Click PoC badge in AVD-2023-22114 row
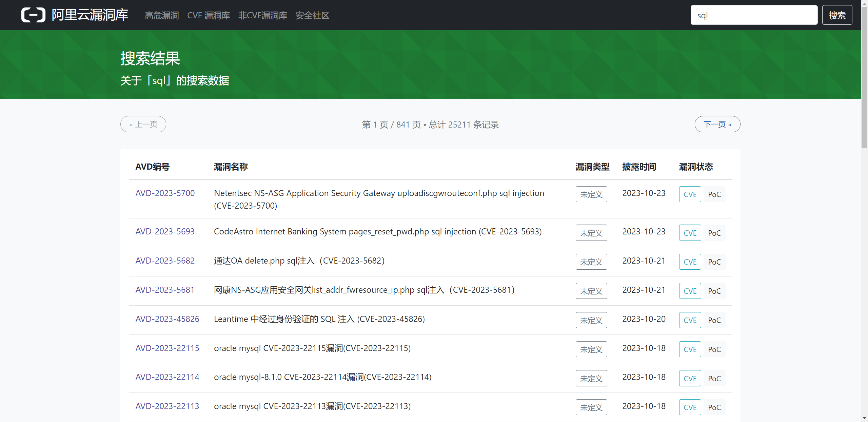The width and height of the screenshot is (868, 422). pyautogui.click(x=714, y=378)
